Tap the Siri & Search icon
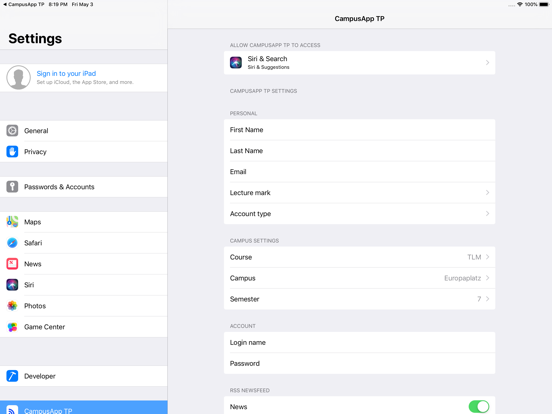This screenshot has width=552, height=414. tap(236, 63)
